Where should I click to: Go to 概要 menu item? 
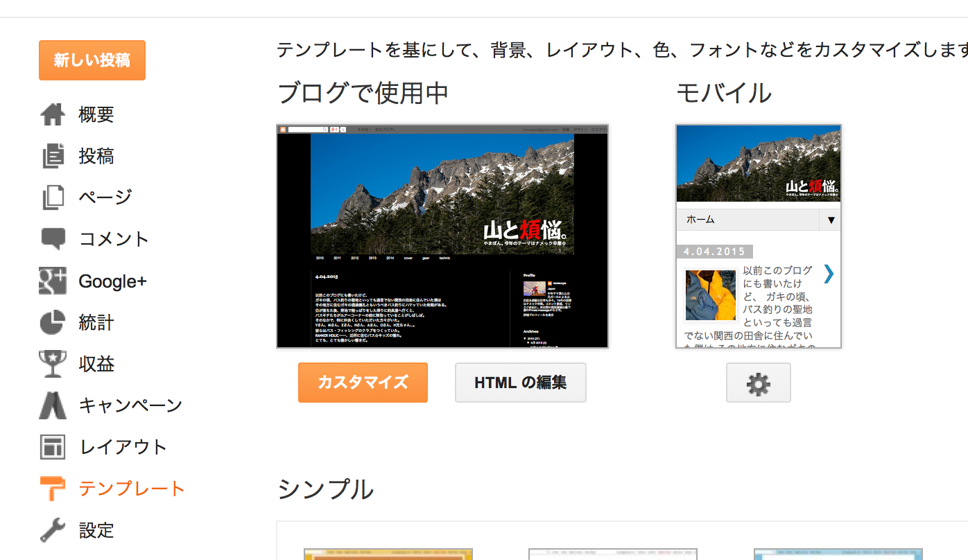coord(96,114)
